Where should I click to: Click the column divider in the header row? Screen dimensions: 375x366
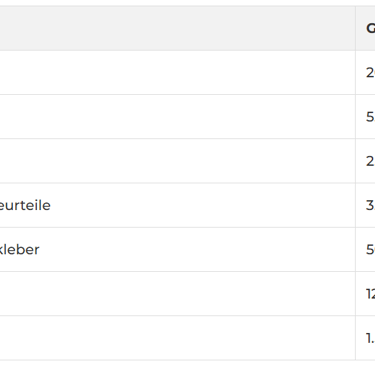356,28
